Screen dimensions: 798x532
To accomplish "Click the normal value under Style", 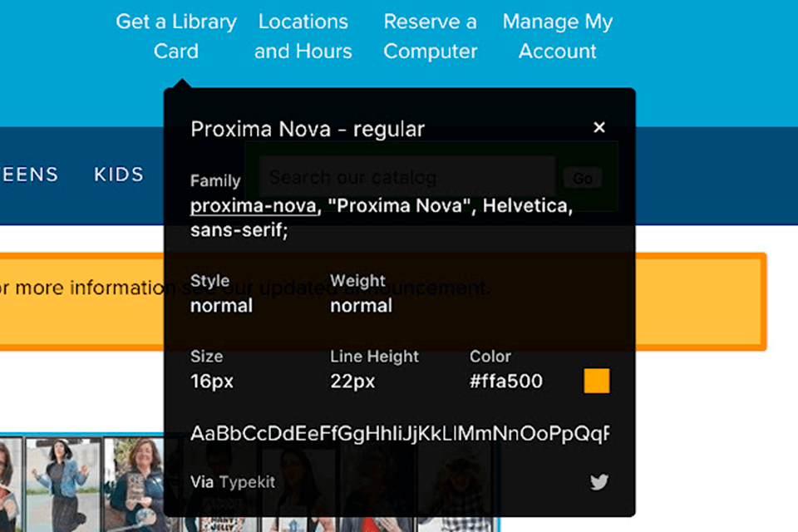I will click(x=221, y=305).
